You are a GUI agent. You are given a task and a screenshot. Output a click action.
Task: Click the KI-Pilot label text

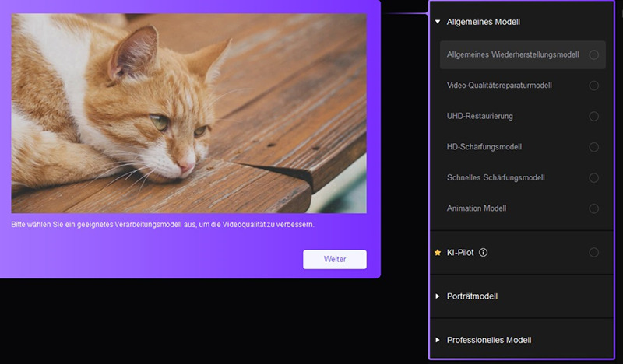click(x=460, y=253)
